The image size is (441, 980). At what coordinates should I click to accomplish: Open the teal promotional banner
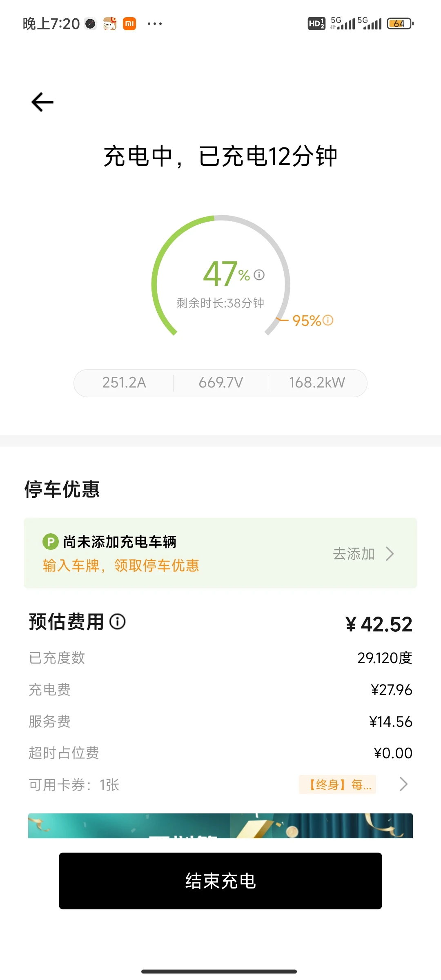(x=220, y=826)
